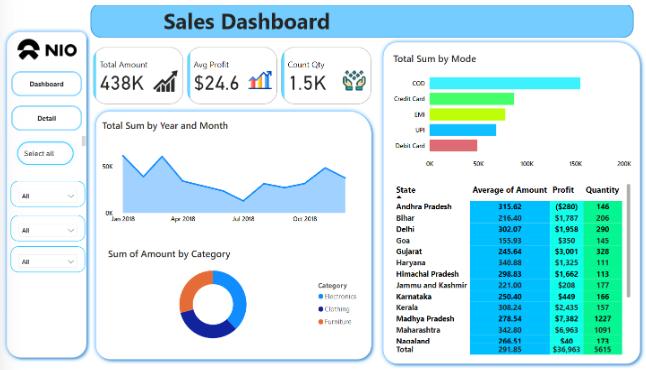The image size is (646, 370).
Task: Click the Select all button
Action: click(45, 153)
